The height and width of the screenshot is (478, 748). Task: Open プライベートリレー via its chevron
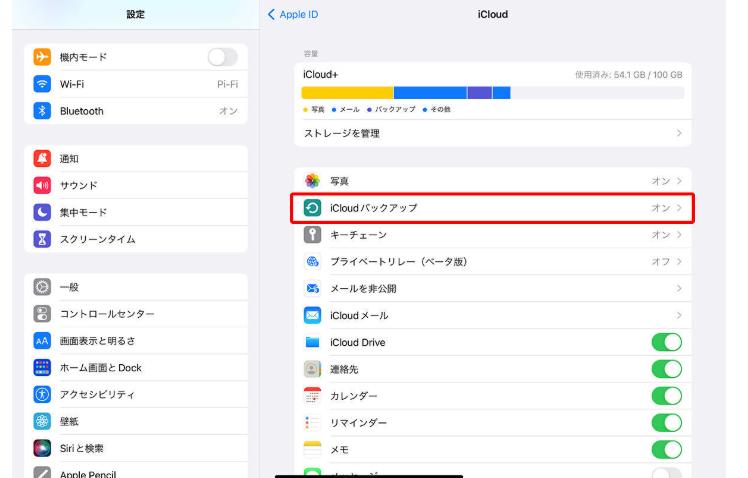point(679,261)
